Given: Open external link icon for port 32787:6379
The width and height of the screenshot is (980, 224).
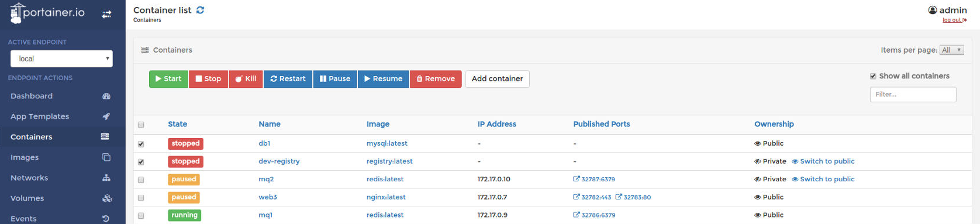Looking at the screenshot, I should [x=577, y=179].
